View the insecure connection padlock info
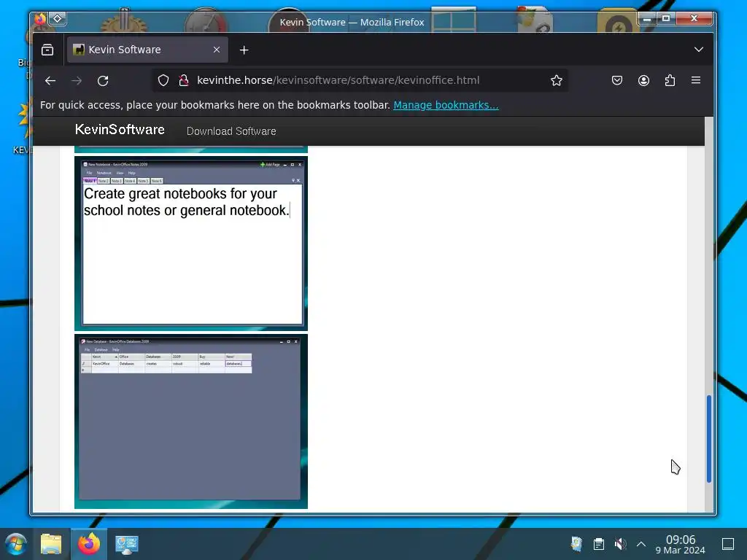Image resolution: width=747 pixels, height=560 pixels. click(x=183, y=80)
